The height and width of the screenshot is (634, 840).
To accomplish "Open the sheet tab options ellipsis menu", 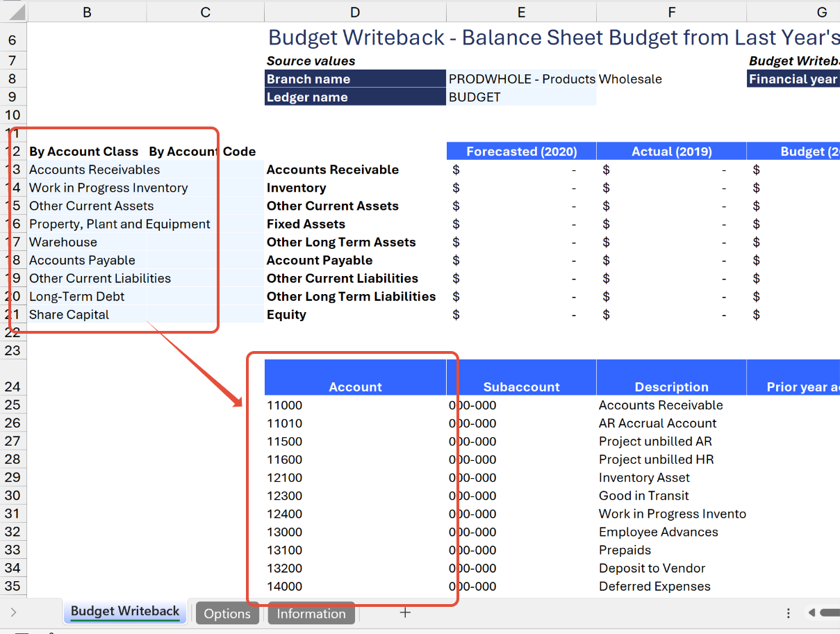I will [x=789, y=613].
